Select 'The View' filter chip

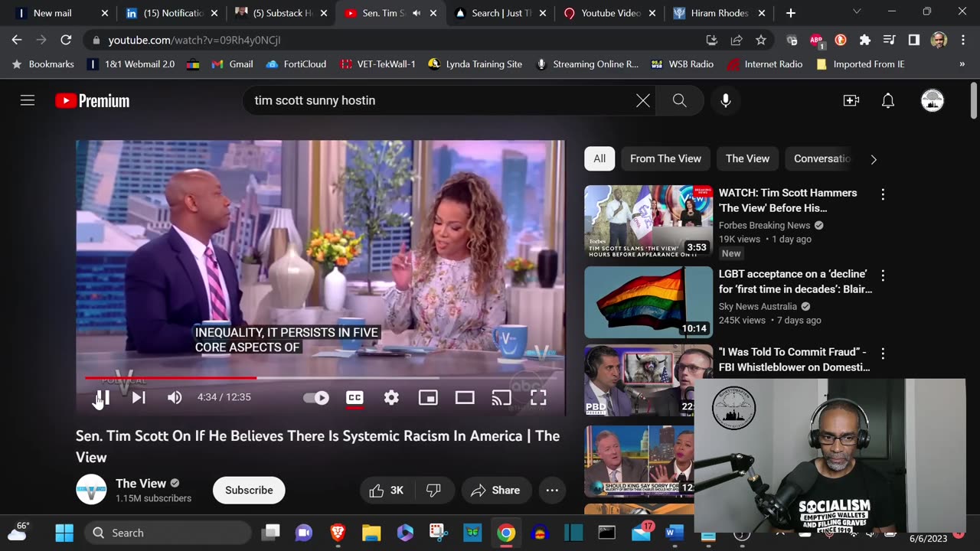(747, 158)
